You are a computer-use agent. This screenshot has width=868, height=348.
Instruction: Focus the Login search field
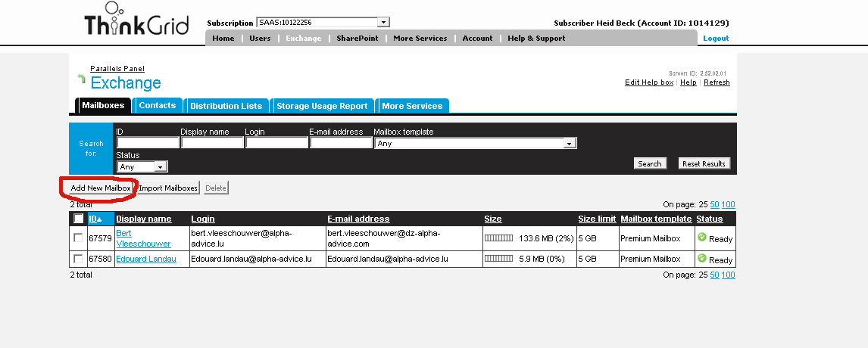click(x=276, y=143)
